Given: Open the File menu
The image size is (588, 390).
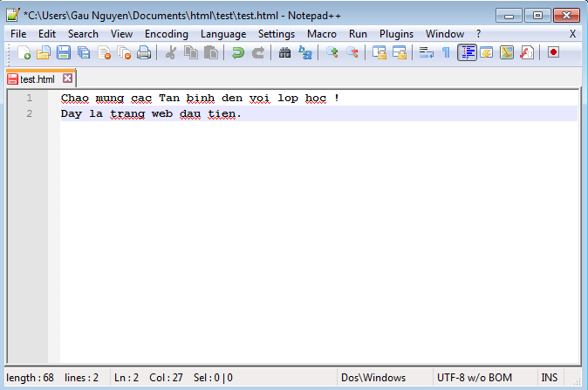Looking at the screenshot, I should (18, 34).
